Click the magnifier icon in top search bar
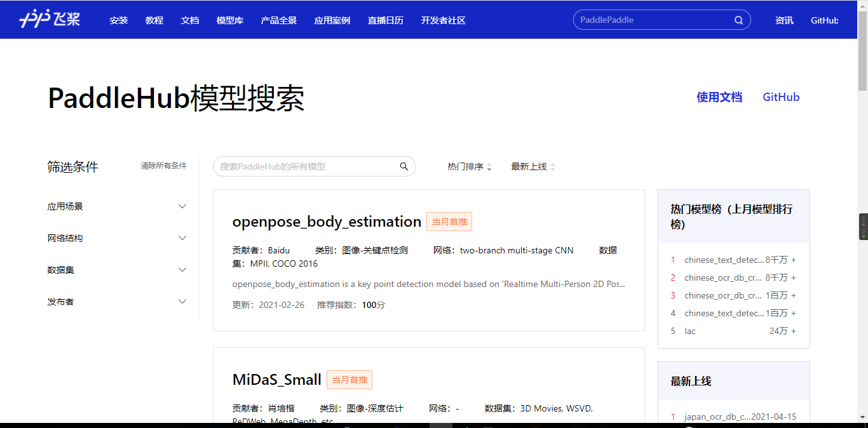Screen dimensions: 868x428 (739, 20)
